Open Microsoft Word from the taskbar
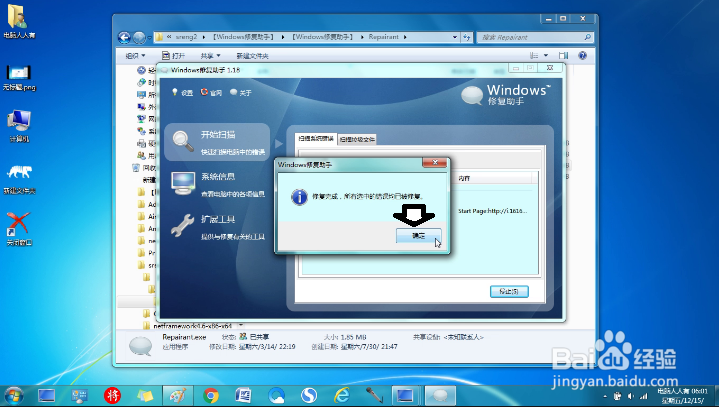719x407 pixels. [x=243, y=396]
